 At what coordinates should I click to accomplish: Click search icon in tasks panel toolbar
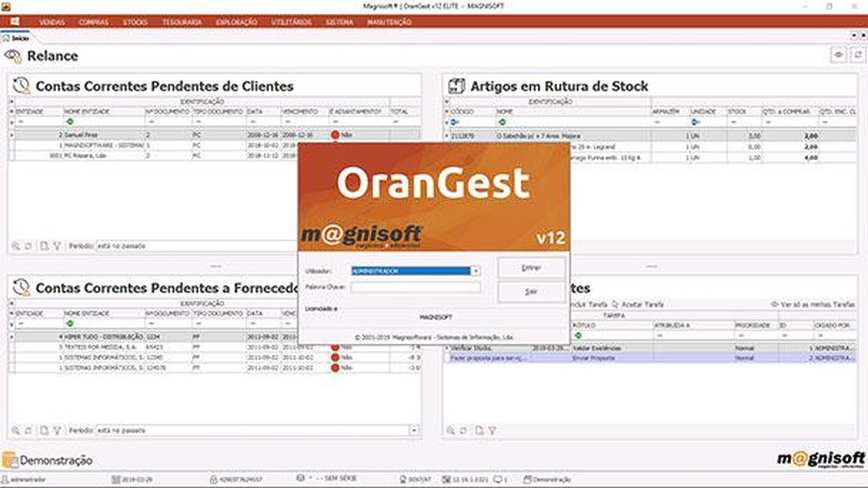point(450,431)
